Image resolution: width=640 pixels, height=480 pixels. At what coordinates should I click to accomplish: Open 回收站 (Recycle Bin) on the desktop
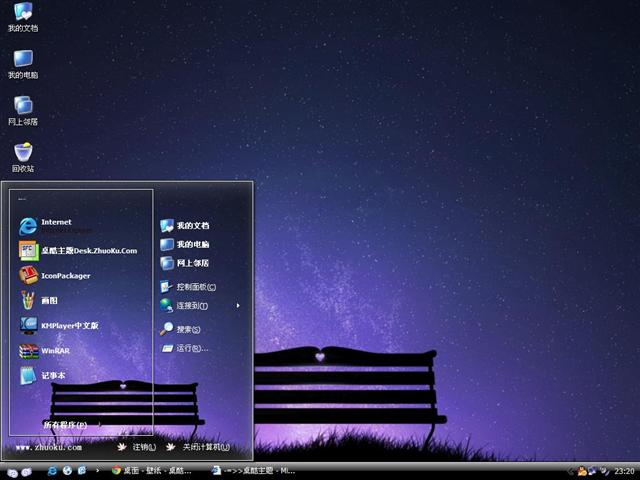coord(22,155)
